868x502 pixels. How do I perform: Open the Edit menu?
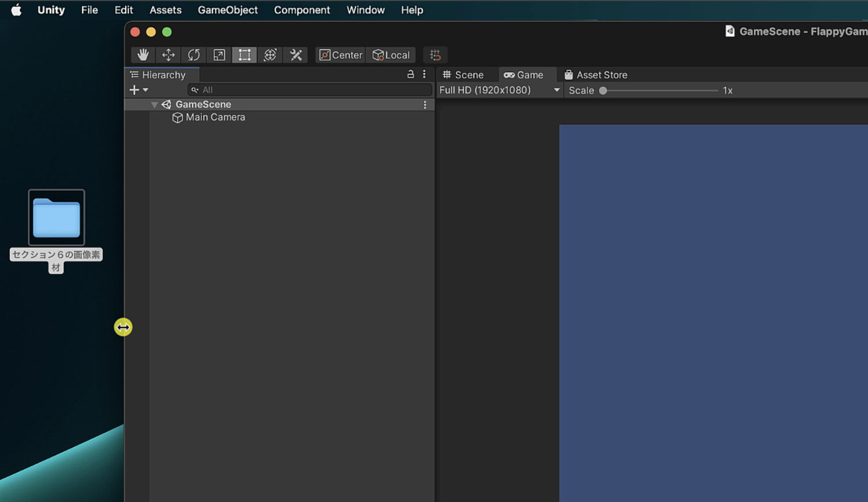pyautogui.click(x=123, y=10)
